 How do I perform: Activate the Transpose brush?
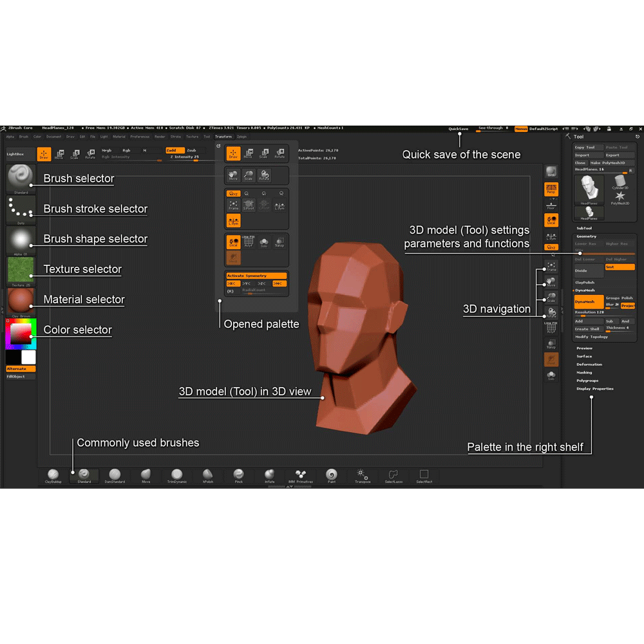(363, 476)
